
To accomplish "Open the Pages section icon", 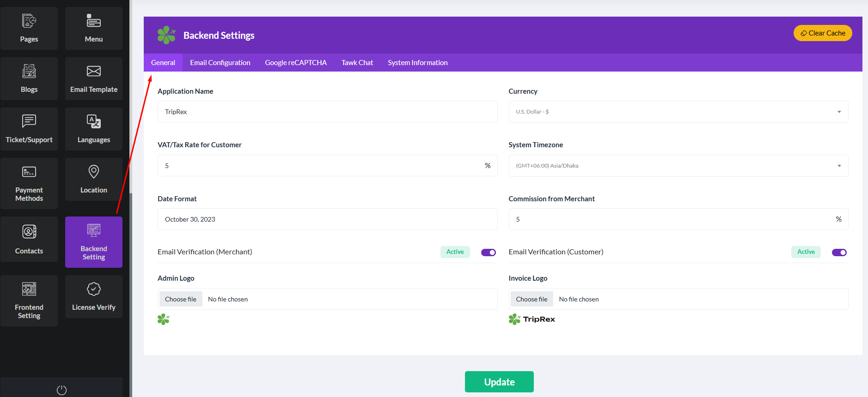I will click(x=29, y=21).
